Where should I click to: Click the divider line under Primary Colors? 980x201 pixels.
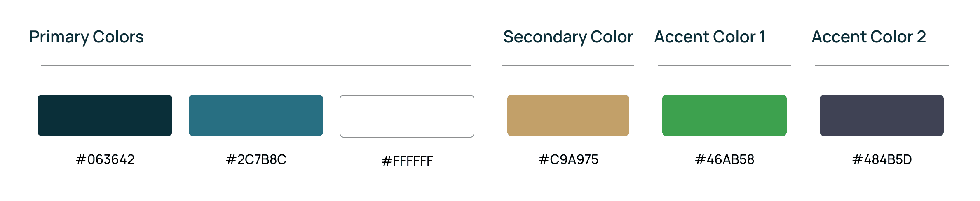click(256, 65)
